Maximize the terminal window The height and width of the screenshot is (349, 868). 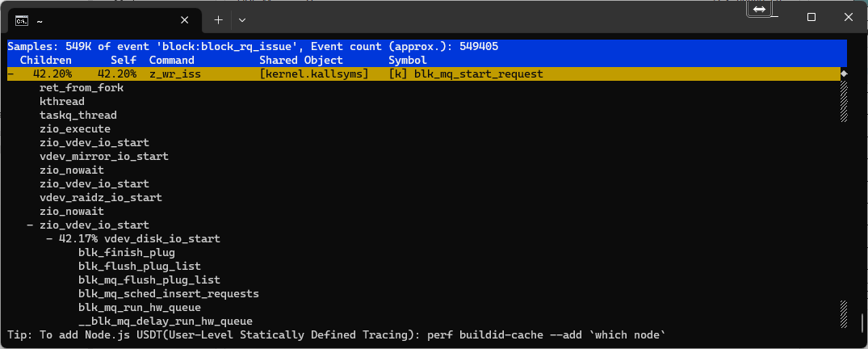pyautogui.click(x=811, y=18)
